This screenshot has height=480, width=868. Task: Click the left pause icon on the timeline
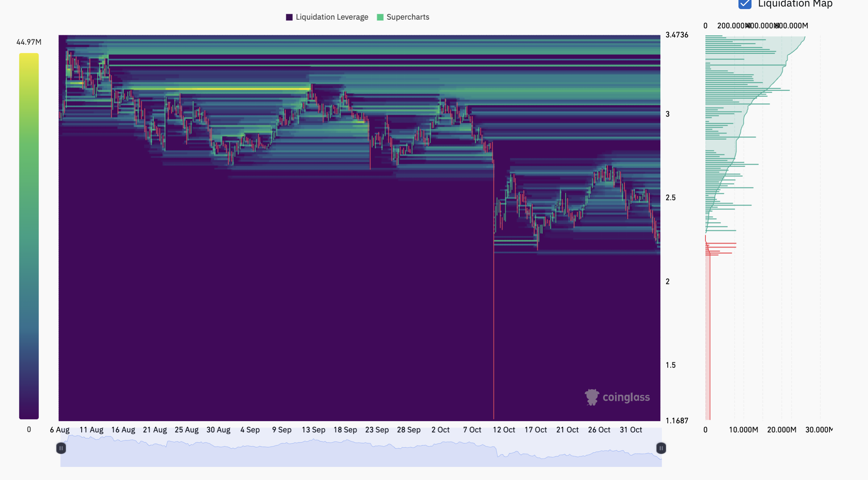61,449
